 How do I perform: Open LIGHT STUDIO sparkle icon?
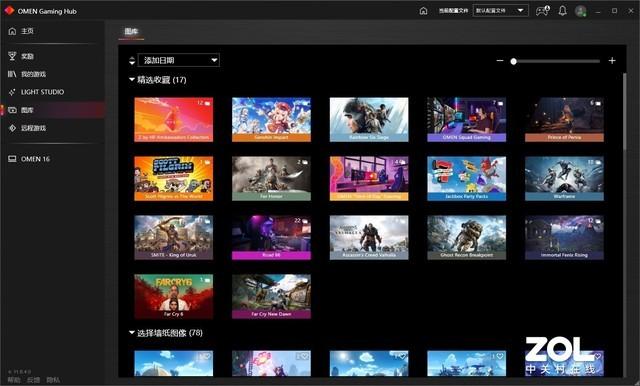tap(12, 92)
